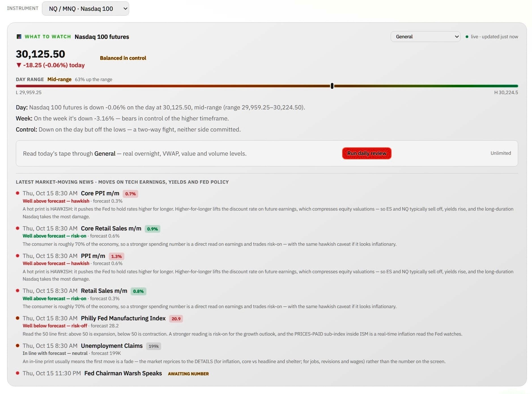Viewport: 532px width, 394px height.
Task: Click the Core Retail Sales 0.9% badge
Action: click(x=152, y=229)
